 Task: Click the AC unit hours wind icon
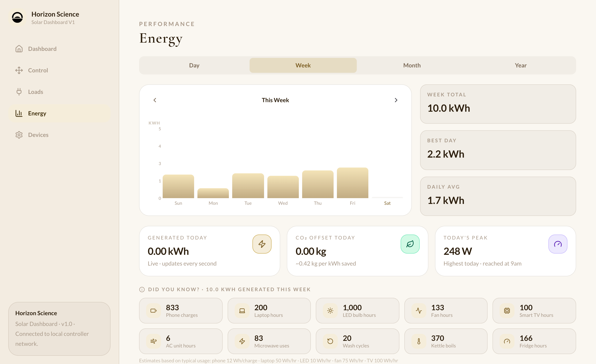coord(154,341)
